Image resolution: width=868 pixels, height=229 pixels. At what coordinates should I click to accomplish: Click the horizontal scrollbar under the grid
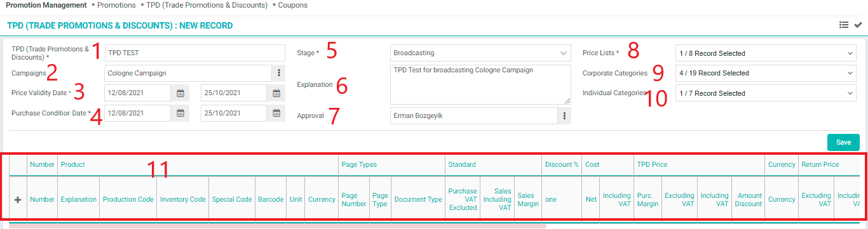click(278, 225)
